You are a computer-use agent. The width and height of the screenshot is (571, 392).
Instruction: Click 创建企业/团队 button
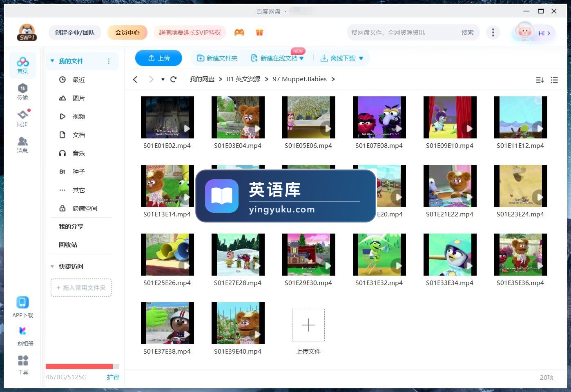click(x=75, y=32)
